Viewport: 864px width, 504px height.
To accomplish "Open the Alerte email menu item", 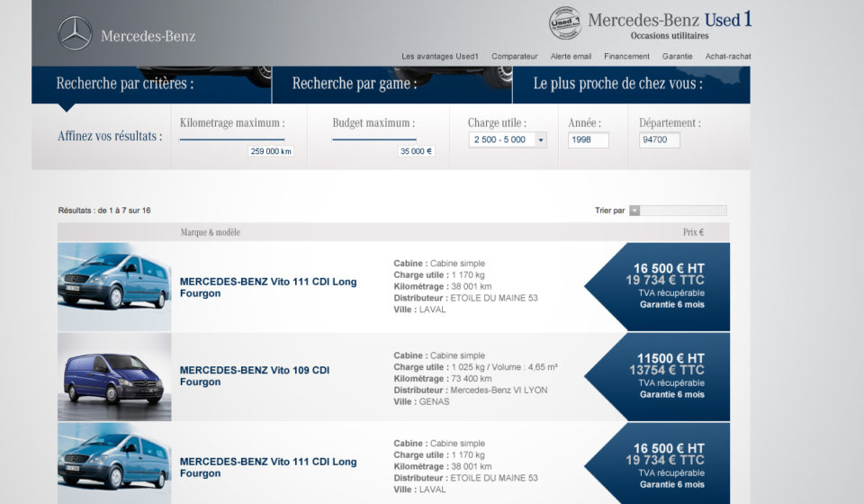I will click(x=571, y=56).
